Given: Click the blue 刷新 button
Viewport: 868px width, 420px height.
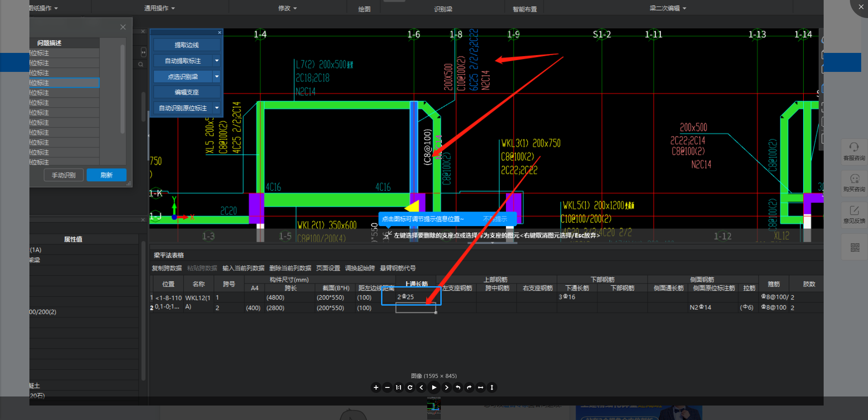Looking at the screenshot, I should click(x=106, y=175).
